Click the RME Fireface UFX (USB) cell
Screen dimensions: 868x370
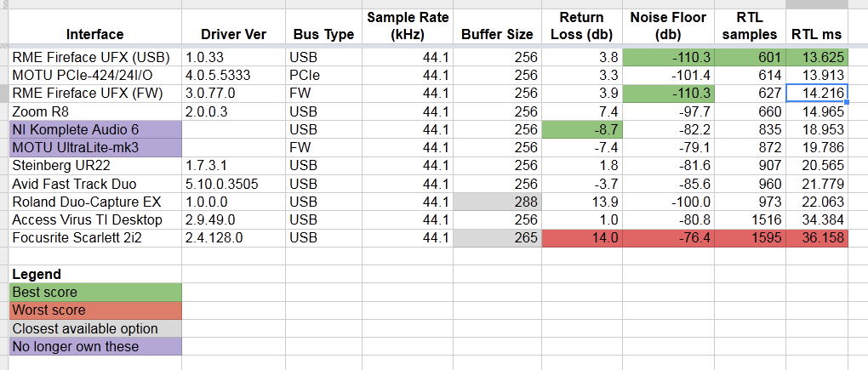pyautogui.click(x=95, y=58)
